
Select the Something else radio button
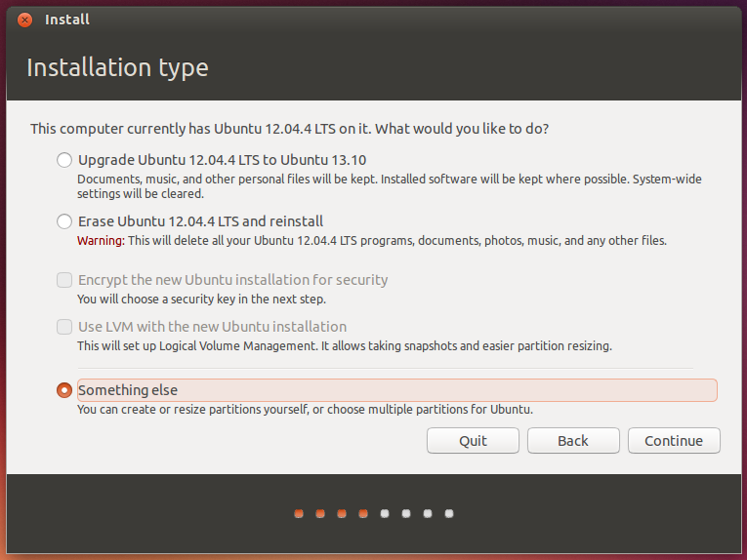(x=64, y=390)
